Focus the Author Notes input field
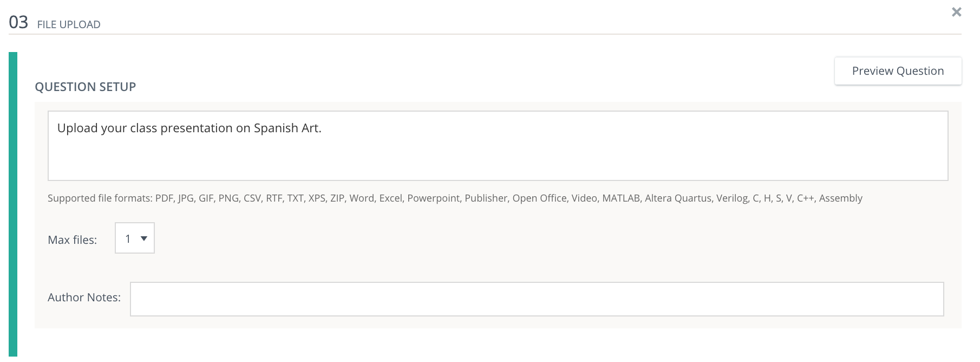The width and height of the screenshot is (980, 362). [537, 299]
